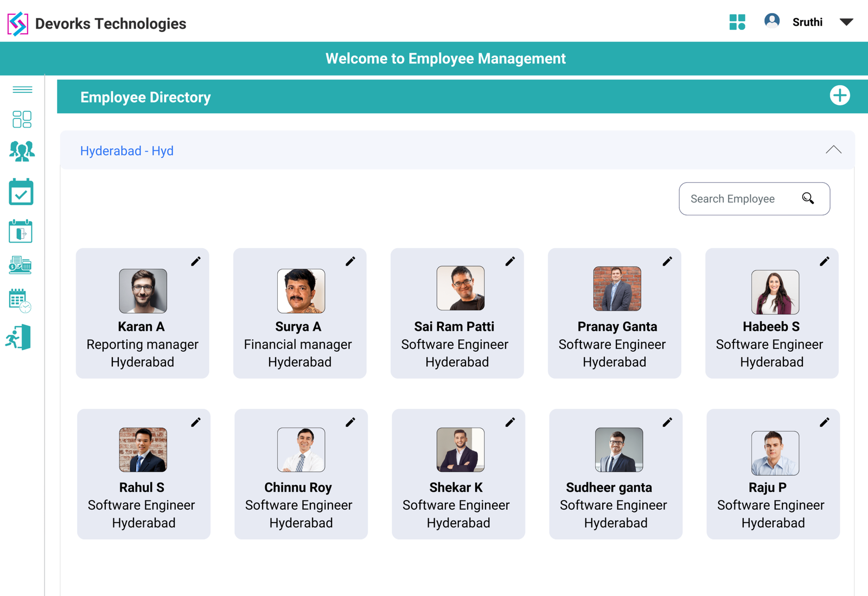Click the search magnifier inside Search Employee

(x=808, y=199)
